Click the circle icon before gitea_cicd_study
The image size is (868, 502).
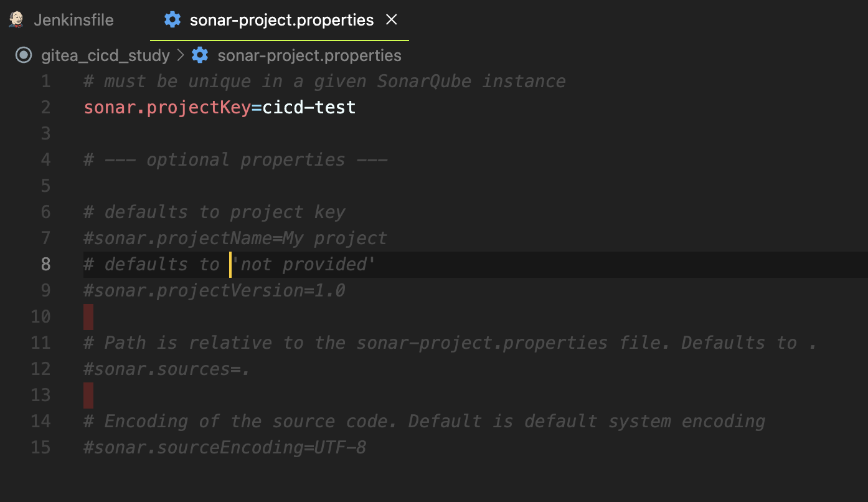(24, 55)
